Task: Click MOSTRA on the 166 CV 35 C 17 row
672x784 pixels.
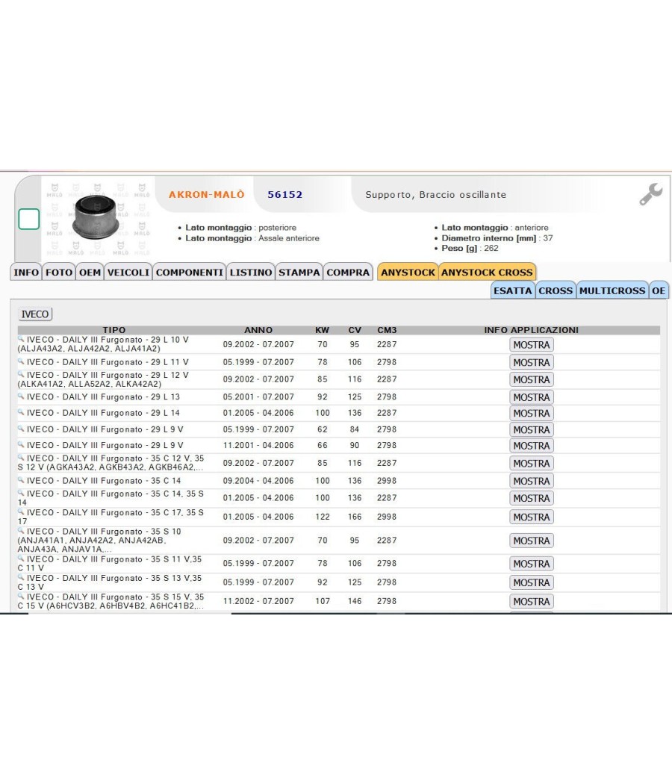Action: (x=532, y=517)
